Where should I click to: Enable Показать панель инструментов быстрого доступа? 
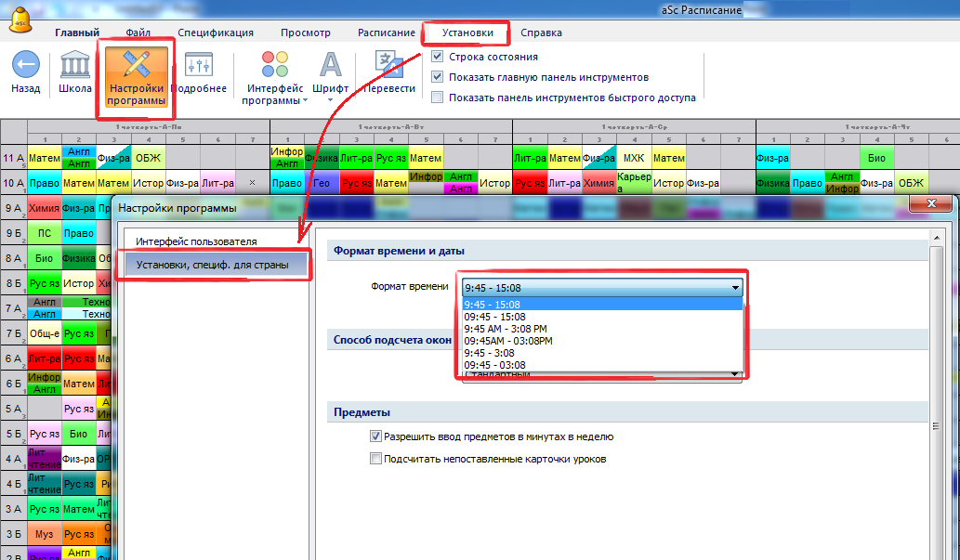coord(438,97)
